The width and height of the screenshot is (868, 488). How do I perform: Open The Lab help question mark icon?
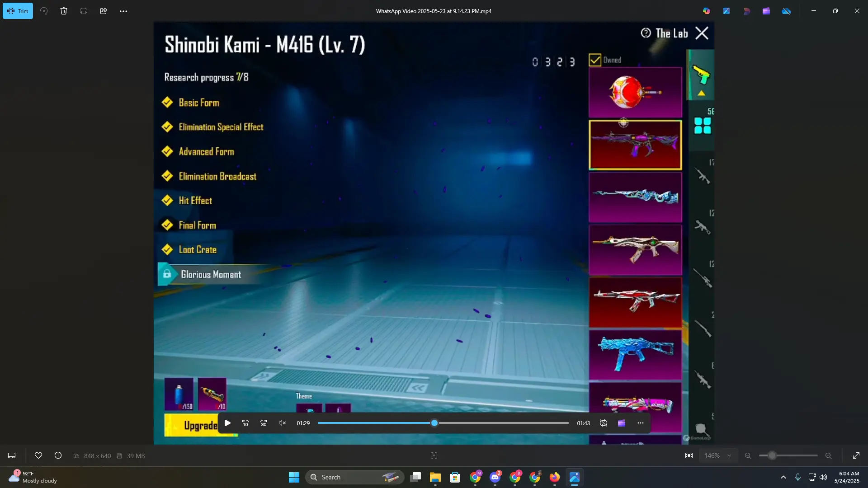(646, 33)
